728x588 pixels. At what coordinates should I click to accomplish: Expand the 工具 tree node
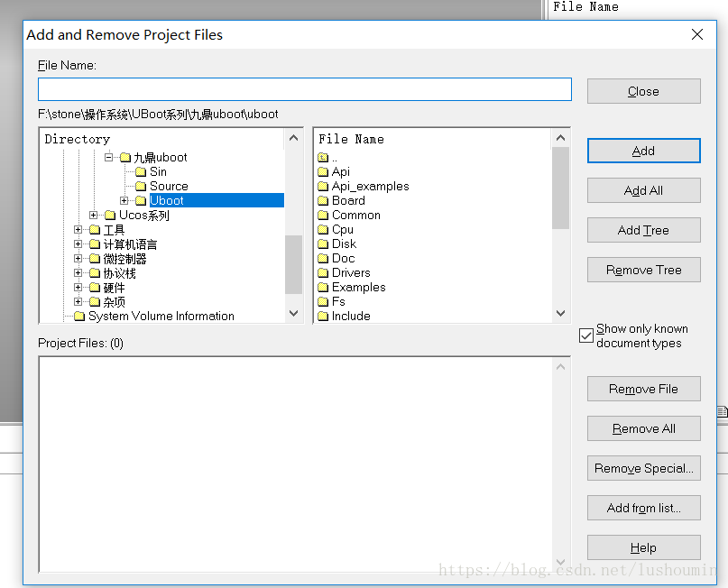click(78, 229)
